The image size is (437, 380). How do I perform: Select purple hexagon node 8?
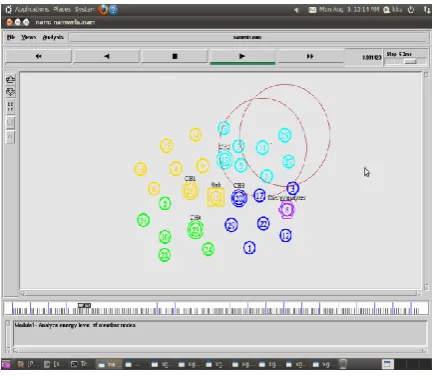pos(286,210)
